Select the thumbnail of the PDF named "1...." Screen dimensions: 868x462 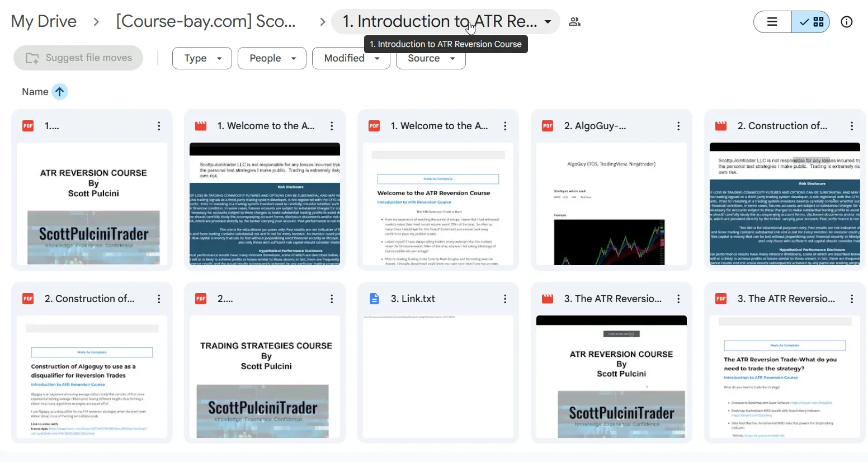click(x=92, y=204)
